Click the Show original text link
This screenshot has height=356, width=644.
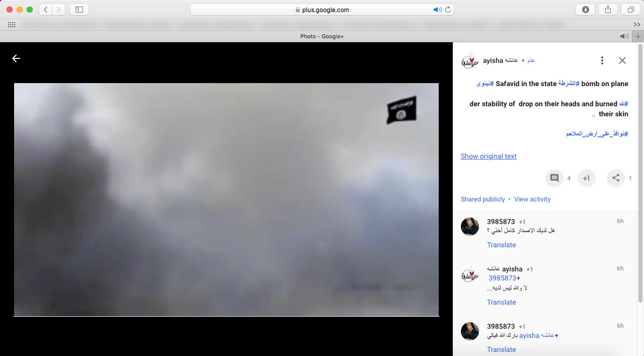point(489,156)
